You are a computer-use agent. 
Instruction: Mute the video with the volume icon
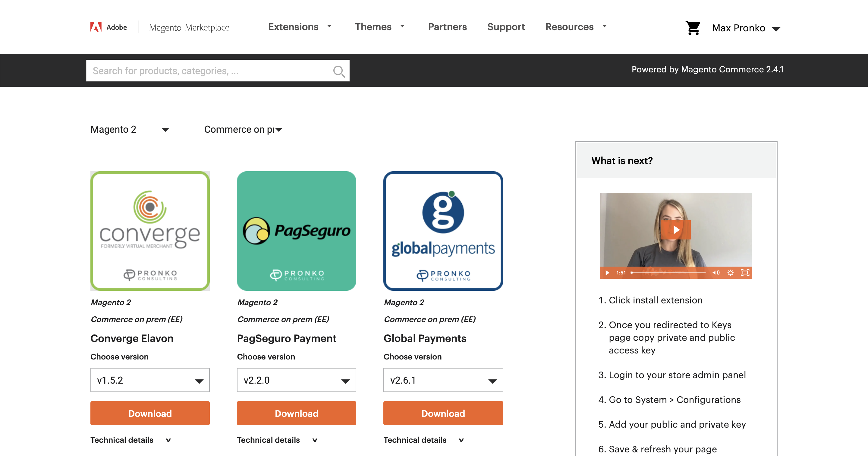(x=716, y=273)
